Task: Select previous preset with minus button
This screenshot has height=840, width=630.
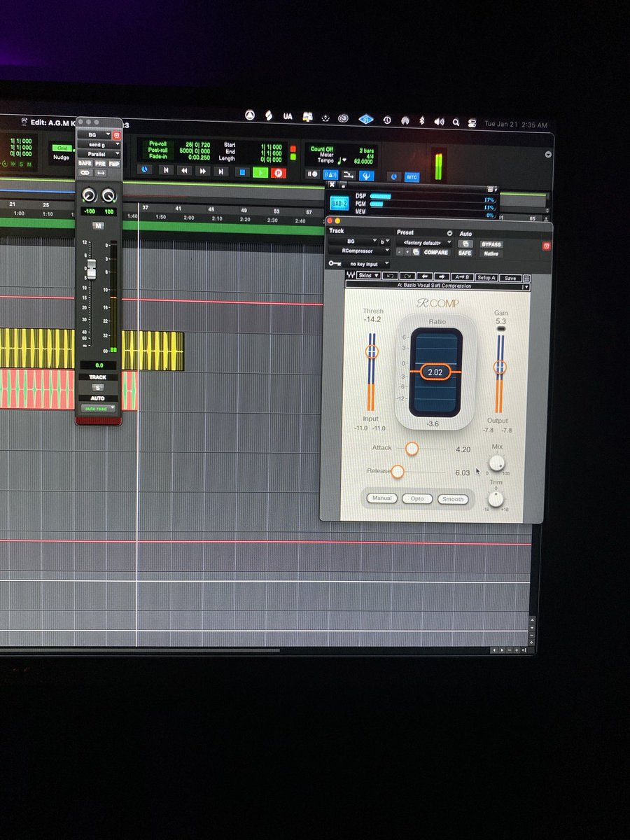Action: pyautogui.click(x=399, y=253)
